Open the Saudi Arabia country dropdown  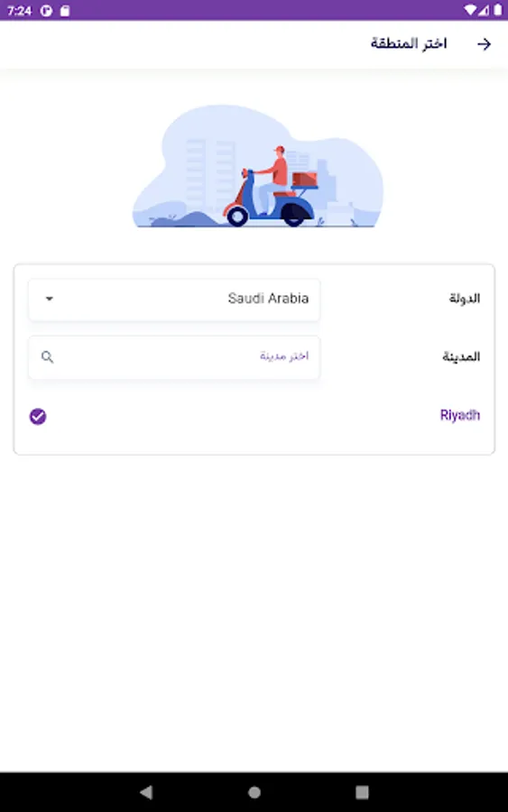click(174, 299)
